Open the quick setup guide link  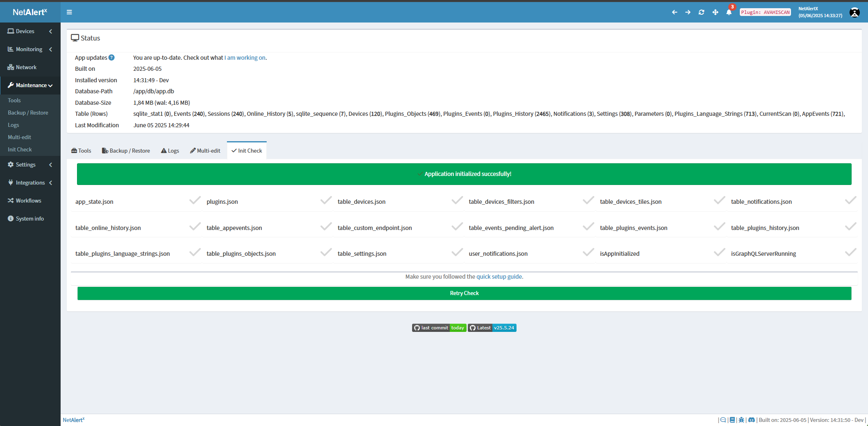click(499, 277)
